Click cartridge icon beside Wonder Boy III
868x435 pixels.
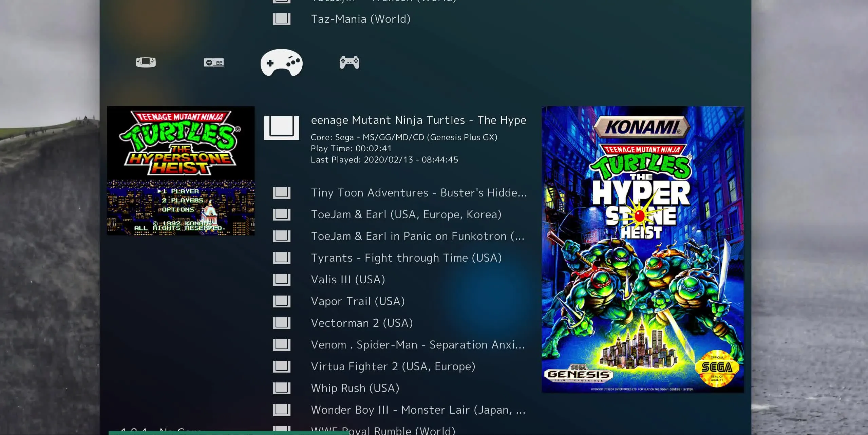282,410
